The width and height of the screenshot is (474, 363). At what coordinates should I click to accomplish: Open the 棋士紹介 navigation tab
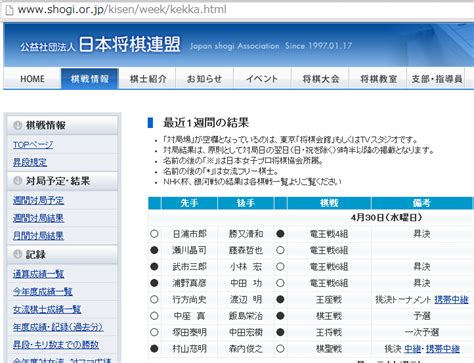point(148,79)
